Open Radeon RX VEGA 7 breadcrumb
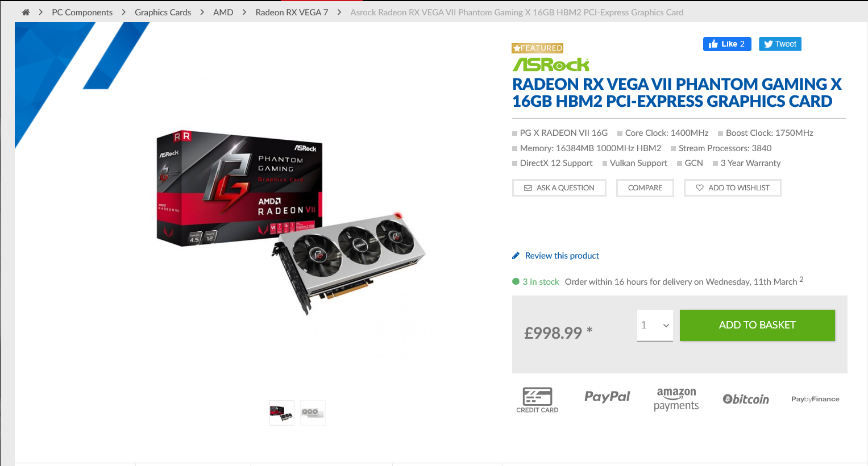Viewport: 868px width, 466px height. pos(292,12)
